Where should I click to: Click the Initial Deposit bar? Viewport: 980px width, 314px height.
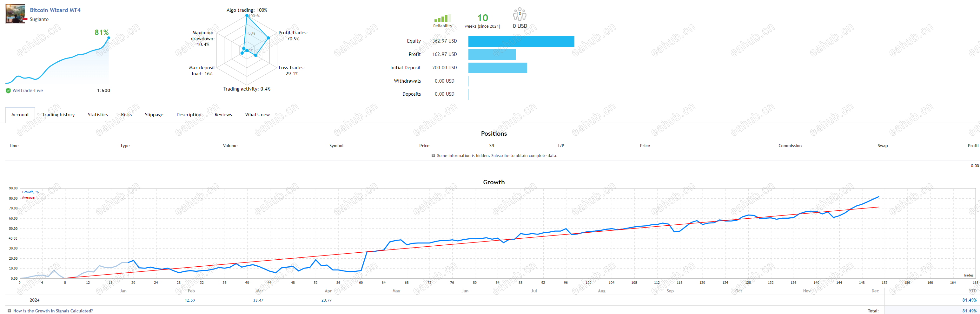[498, 68]
